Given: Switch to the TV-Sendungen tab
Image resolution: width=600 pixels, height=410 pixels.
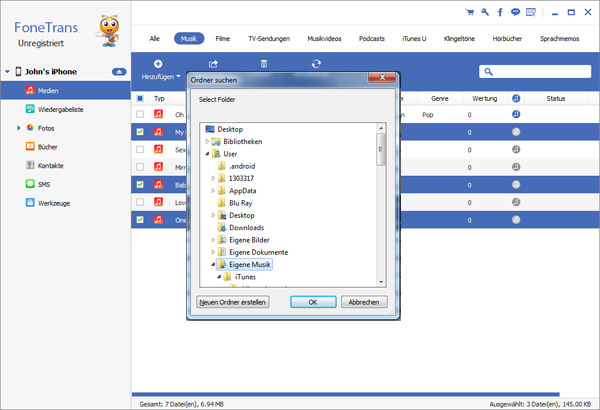Looking at the screenshot, I should [269, 39].
